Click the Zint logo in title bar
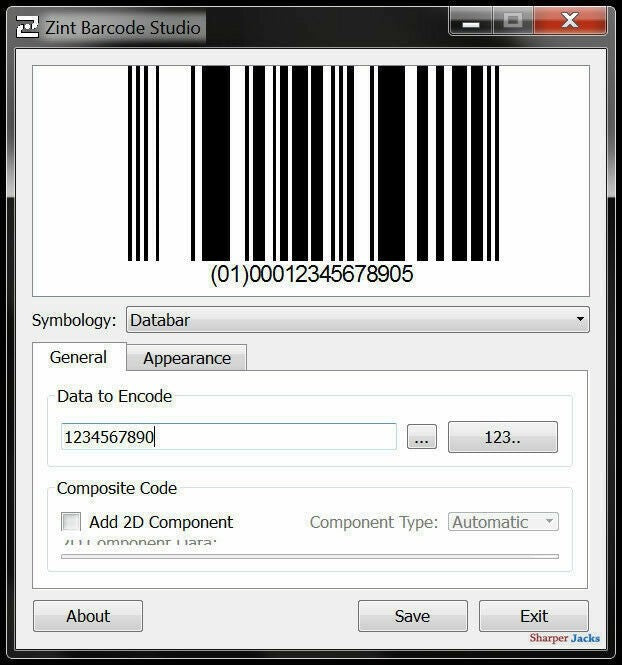This screenshot has height=665, width=622. 28,27
